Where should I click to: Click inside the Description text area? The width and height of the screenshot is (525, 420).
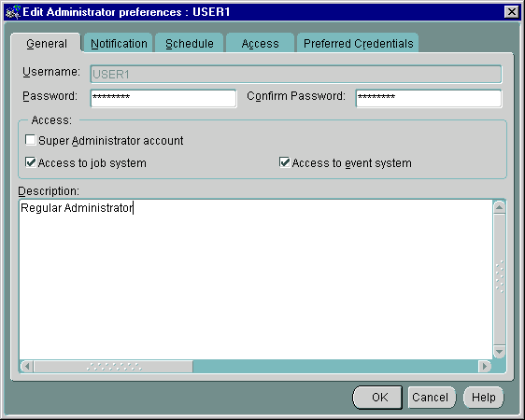[256, 280]
